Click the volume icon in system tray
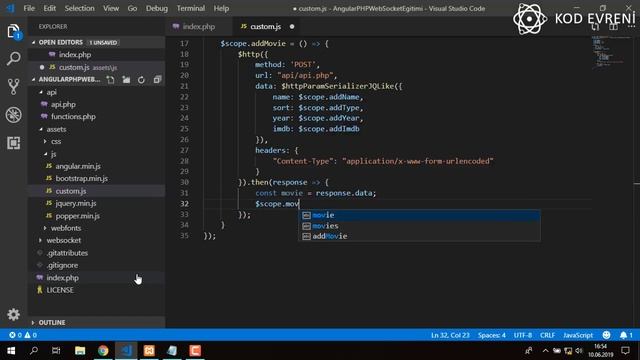This screenshot has height=360, width=640. [579, 351]
